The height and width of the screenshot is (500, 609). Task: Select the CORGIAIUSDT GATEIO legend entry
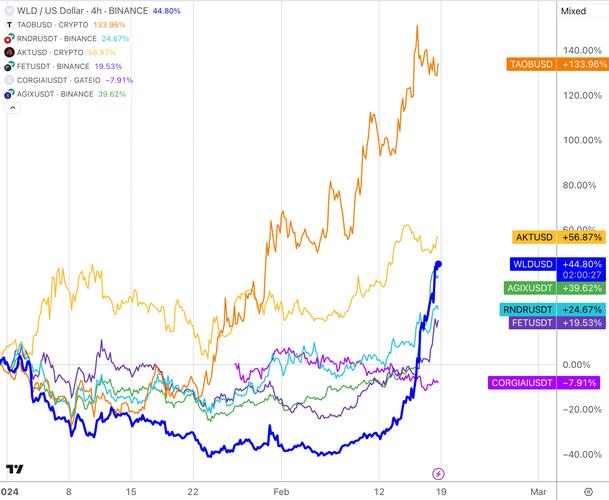tap(58, 80)
